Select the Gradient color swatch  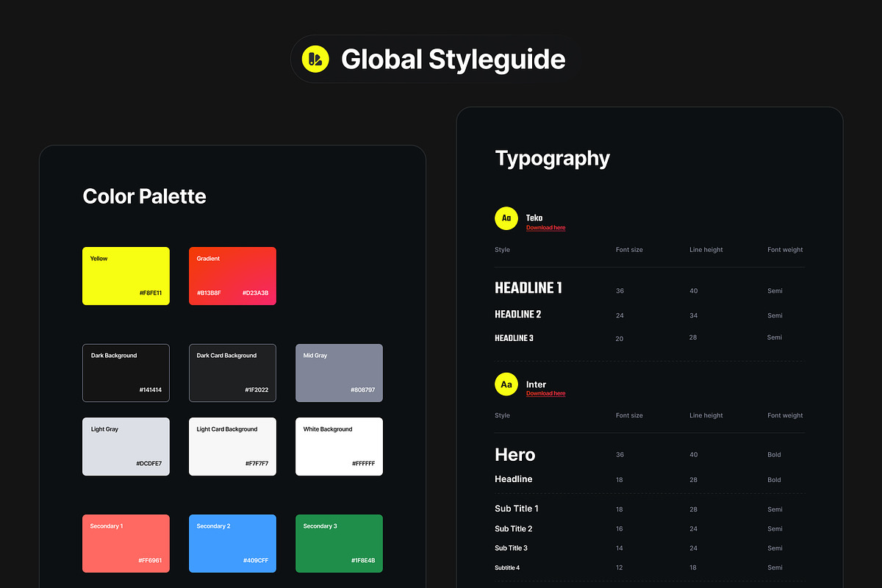coord(232,276)
